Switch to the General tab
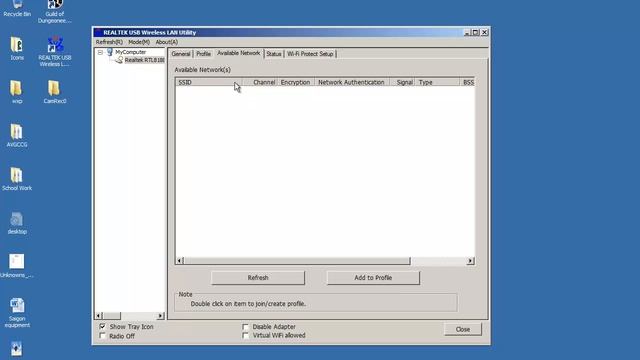 point(181,54)
